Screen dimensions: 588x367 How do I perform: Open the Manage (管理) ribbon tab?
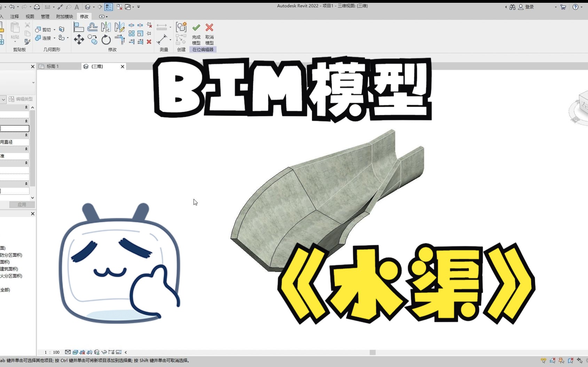point(45,16)
